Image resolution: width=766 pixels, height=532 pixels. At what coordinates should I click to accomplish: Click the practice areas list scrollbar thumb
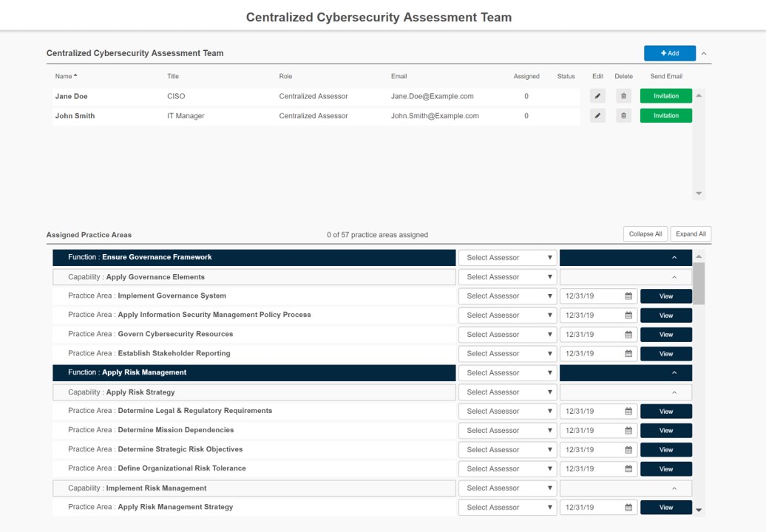699,283
